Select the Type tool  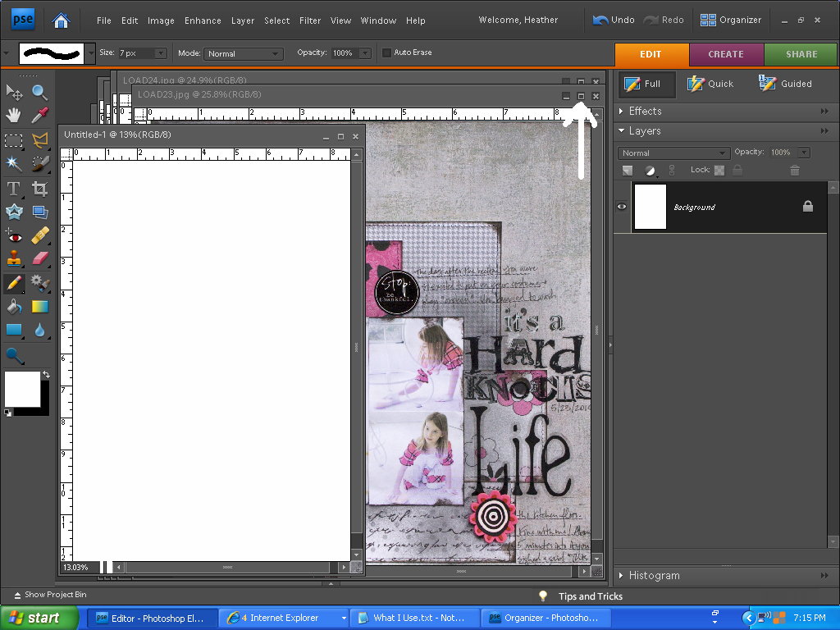click(x=14, y=188)
